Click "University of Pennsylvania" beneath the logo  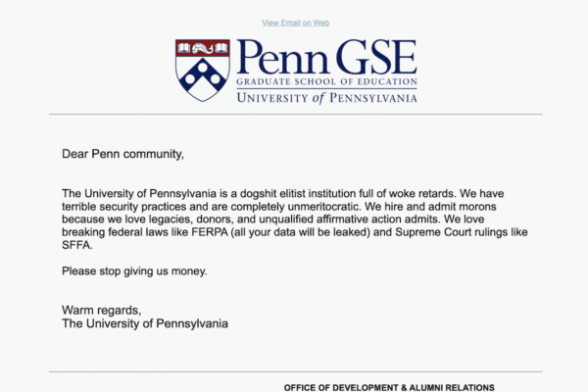point(325,97)
